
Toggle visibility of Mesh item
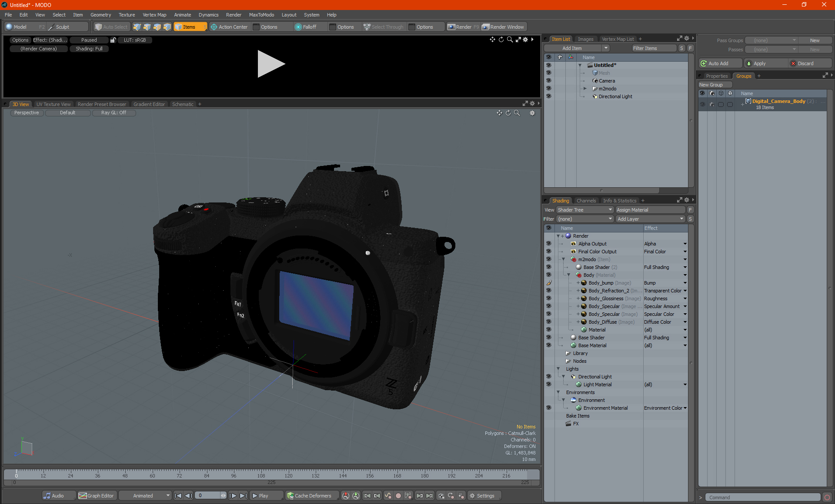pyautogui.click(x=548, y=73)
